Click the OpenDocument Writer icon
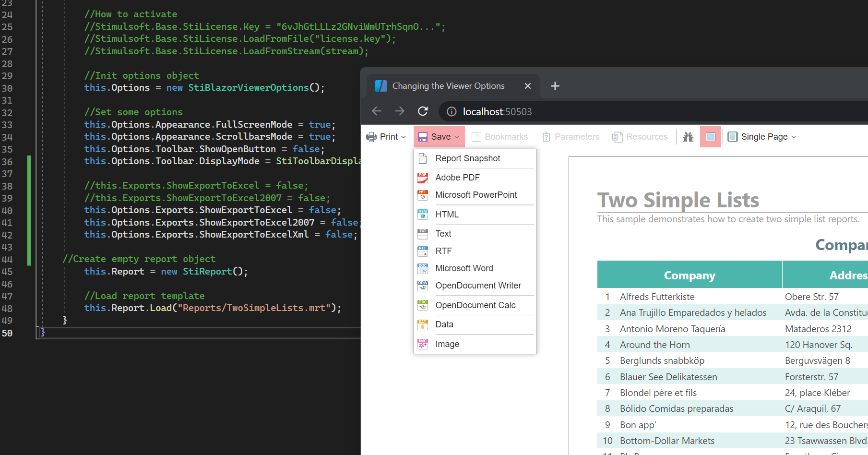Screen dimensions: 868x455 [x=423, y=286]
